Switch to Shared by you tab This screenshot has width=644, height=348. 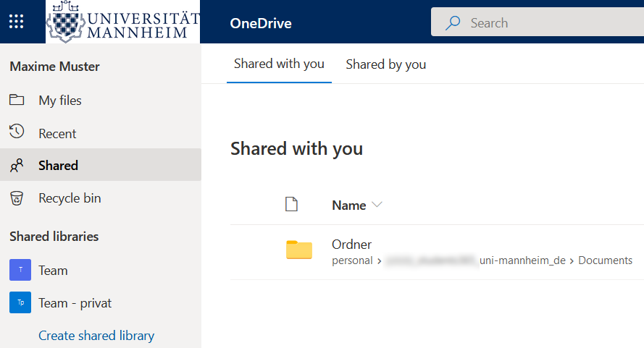click(x=385, y=64)
